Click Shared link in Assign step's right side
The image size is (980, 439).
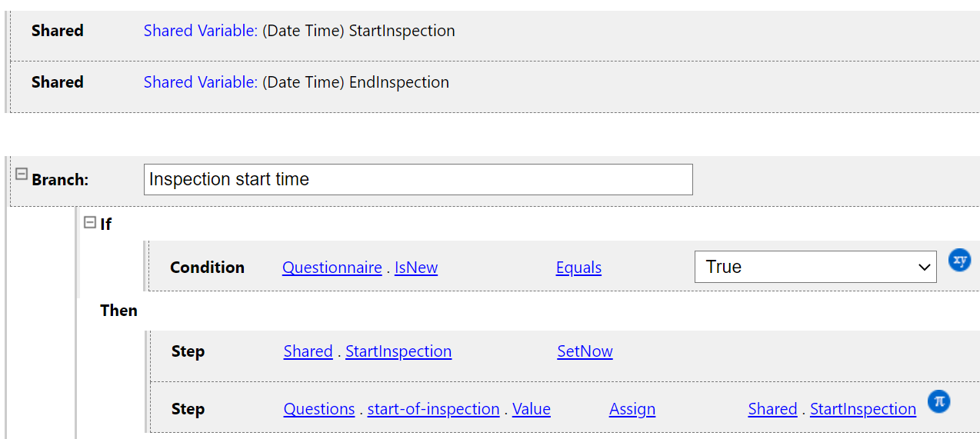(772, 409)
